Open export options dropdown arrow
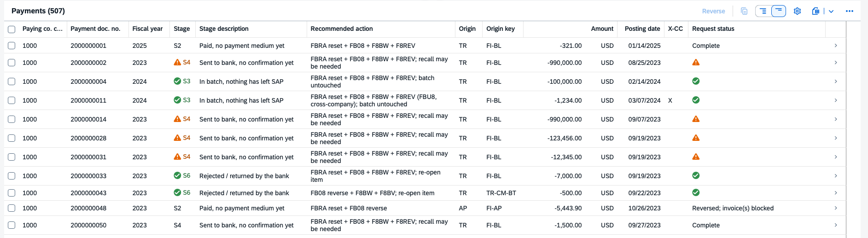The height and width of the screenshot is (238, 868). pos(831,11)
